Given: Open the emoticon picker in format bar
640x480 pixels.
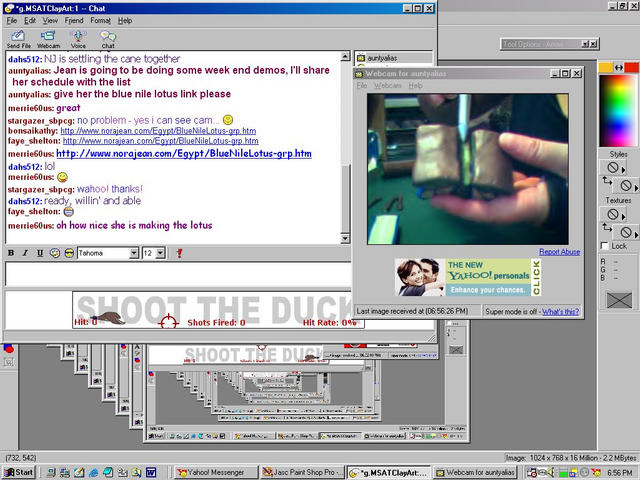Looking at the screenshot, I should [x=55, y=253].
